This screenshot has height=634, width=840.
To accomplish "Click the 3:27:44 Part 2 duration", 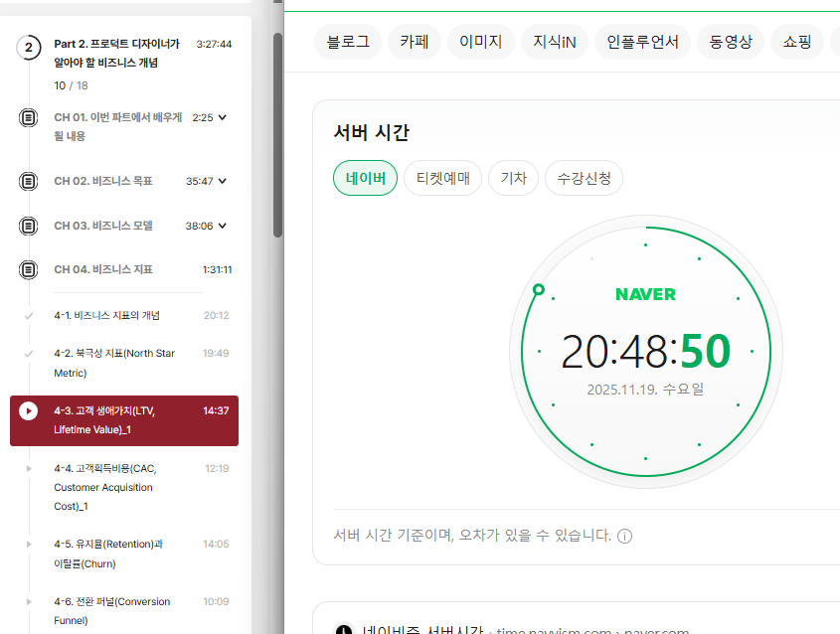I will click(x=214, y=44).
